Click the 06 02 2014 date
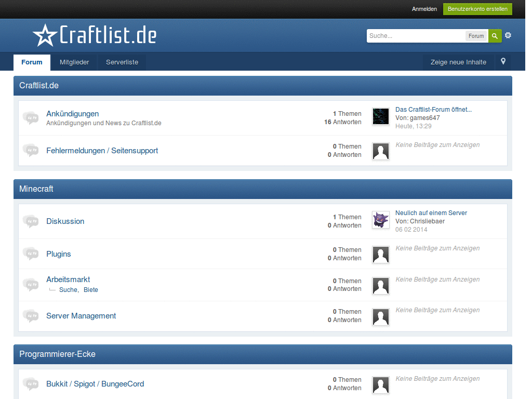 [x=411, y=230]
